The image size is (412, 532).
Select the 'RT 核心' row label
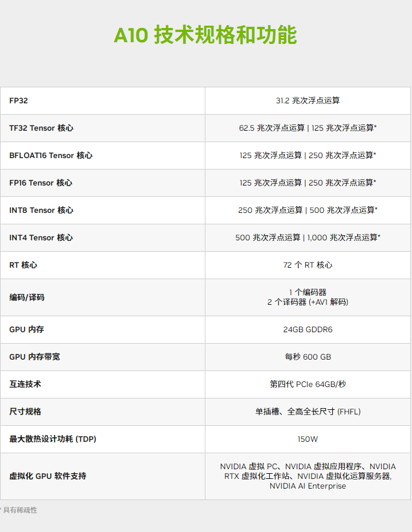23,265
